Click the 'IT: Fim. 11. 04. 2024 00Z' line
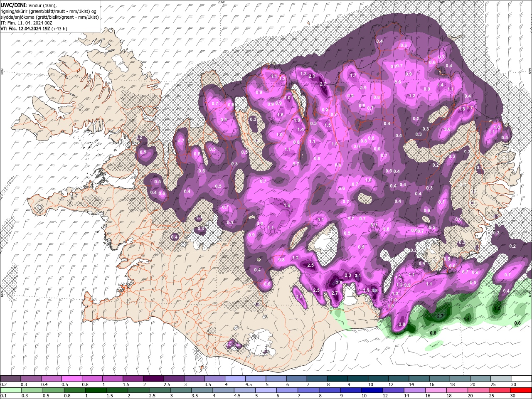Screen dimensions: 532x399 click(x=27, y=23)
